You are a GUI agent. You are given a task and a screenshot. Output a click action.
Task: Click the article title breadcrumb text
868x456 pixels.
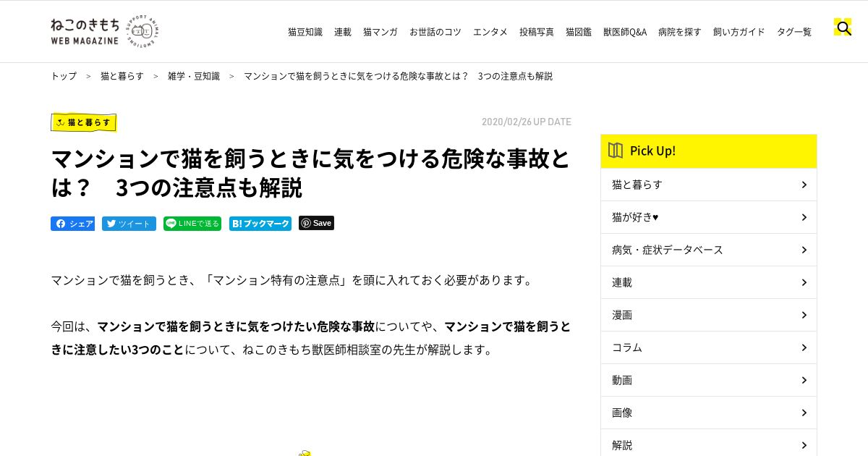pyautogui.click(x=398, y=76)
